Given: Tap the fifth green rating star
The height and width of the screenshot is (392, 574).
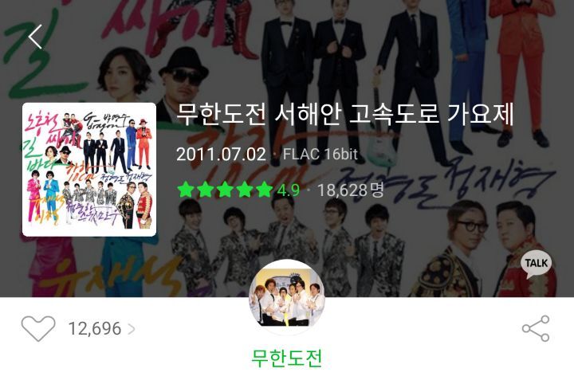Looking at the screenshot, I should coord(265,190).
